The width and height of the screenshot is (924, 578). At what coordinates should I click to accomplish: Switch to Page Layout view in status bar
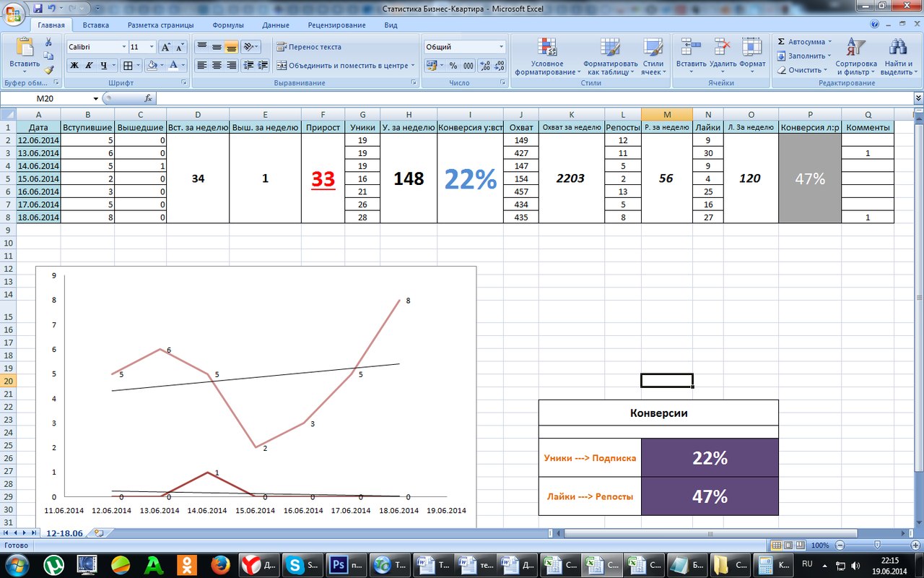[788, 545]
